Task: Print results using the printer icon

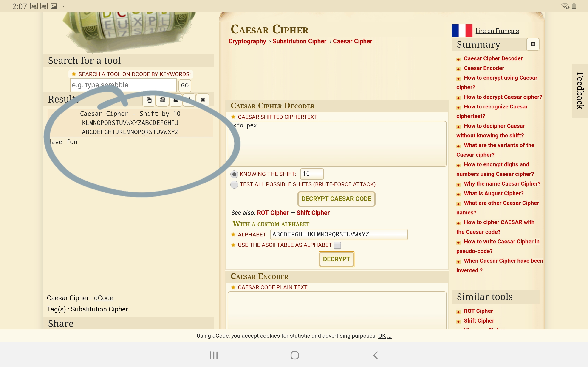Action: point(176,100)
